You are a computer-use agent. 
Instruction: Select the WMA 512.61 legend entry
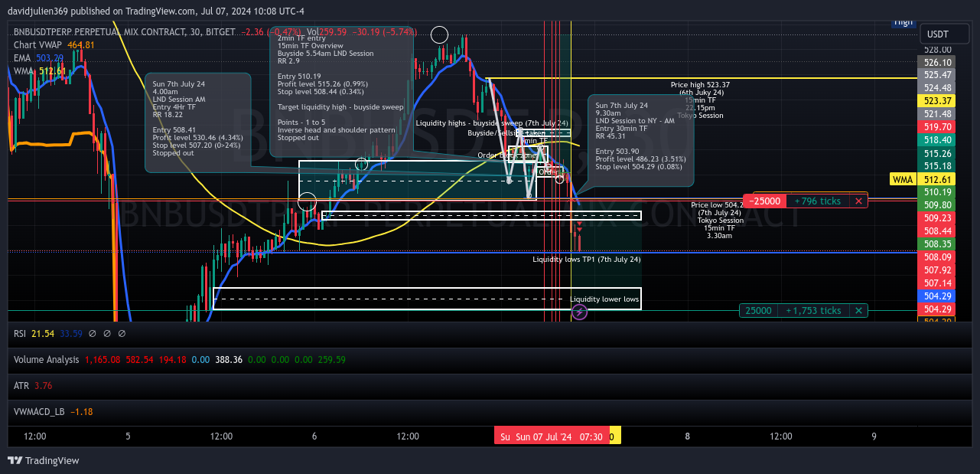pyautogui.click(x=40, y=71)
